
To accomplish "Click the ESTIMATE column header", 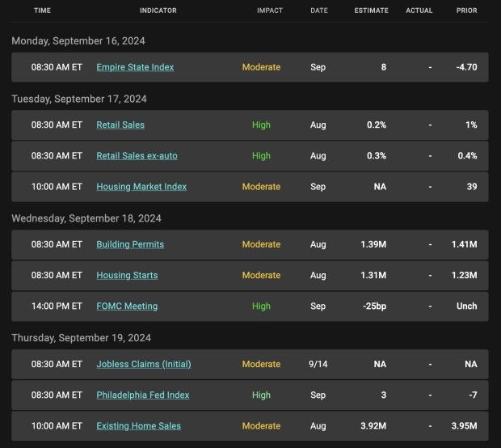I will pos(371,11).
